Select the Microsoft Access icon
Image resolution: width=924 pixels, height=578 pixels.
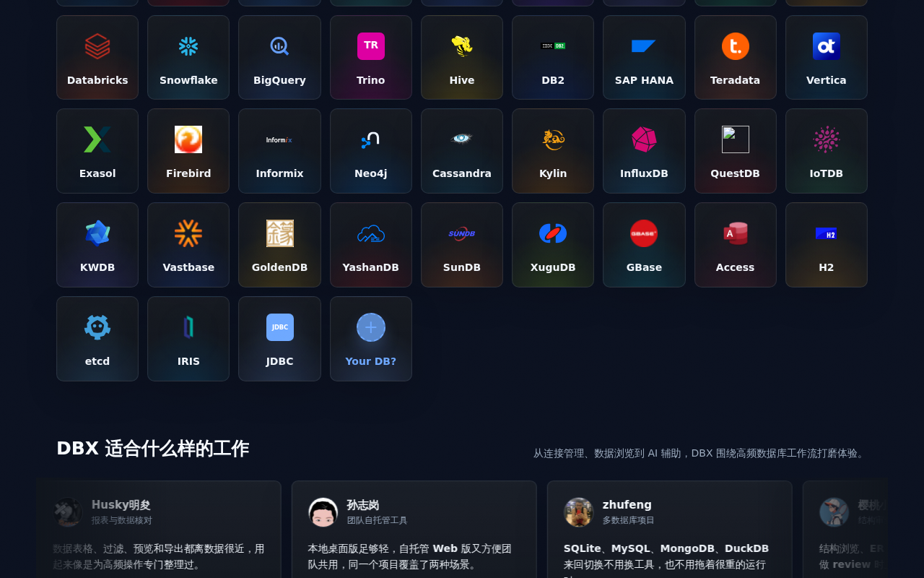[736, 233]
